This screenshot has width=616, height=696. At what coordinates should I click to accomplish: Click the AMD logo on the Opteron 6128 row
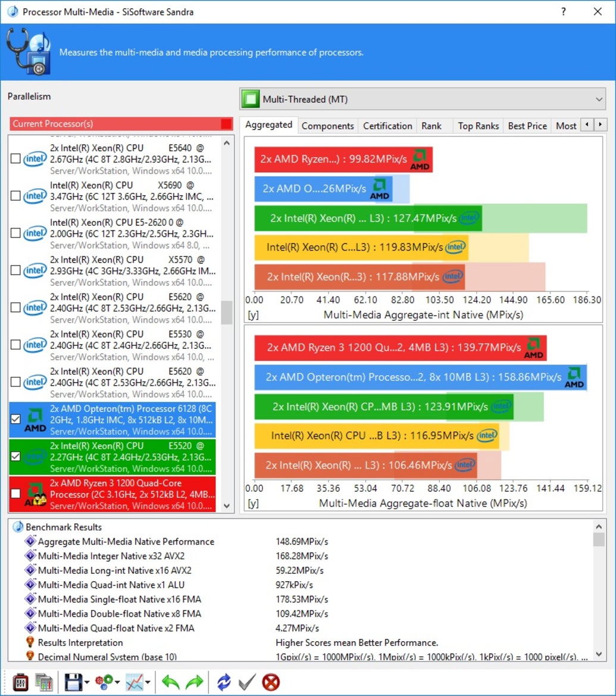35,420
